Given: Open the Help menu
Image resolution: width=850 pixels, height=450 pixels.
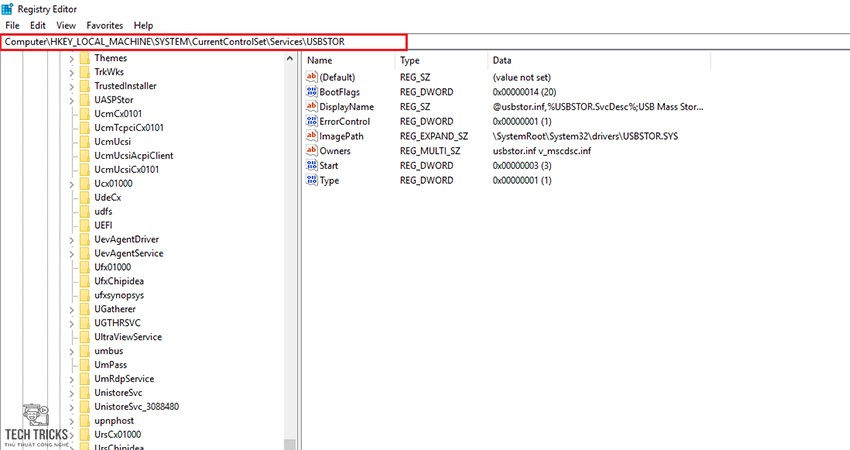Looking at the screenshot, I should (144, 25).
